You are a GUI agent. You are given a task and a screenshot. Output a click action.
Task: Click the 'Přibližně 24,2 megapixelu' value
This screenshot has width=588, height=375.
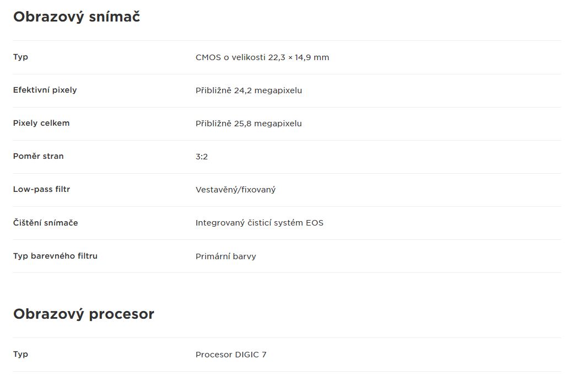click(249, 90)
